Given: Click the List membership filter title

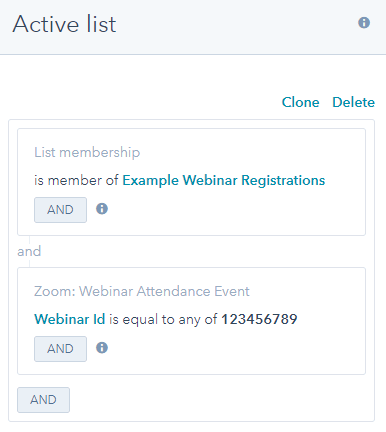Looking at the screenshot, I should tap(87, 152).
